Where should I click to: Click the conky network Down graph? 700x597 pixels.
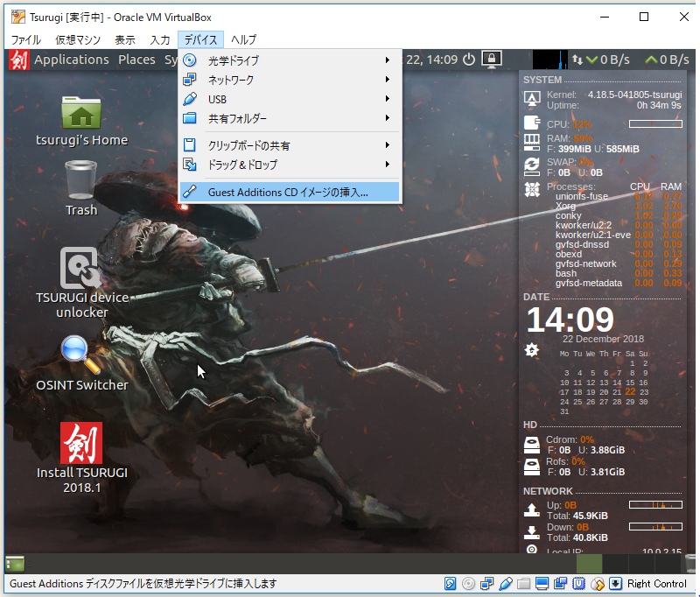655,526
